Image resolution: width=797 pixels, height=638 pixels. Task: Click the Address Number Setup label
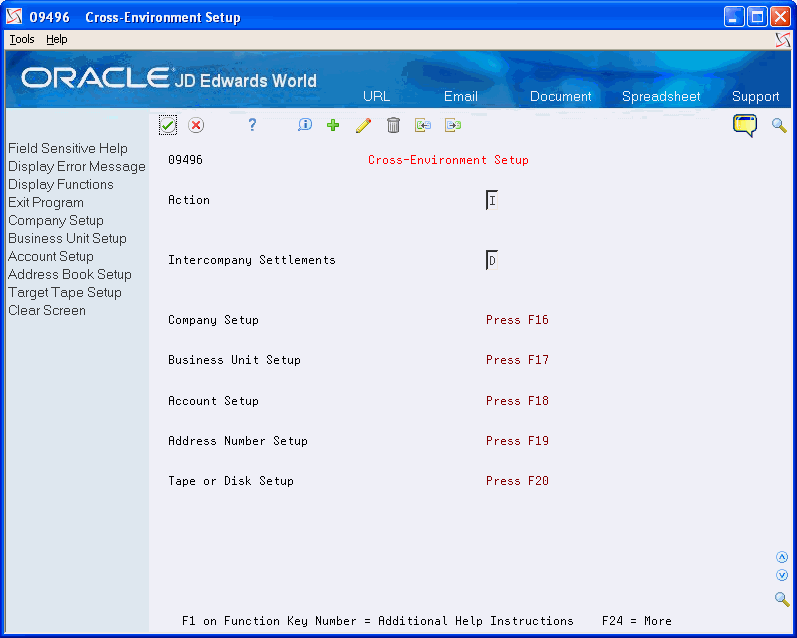(x=238, y=441)
